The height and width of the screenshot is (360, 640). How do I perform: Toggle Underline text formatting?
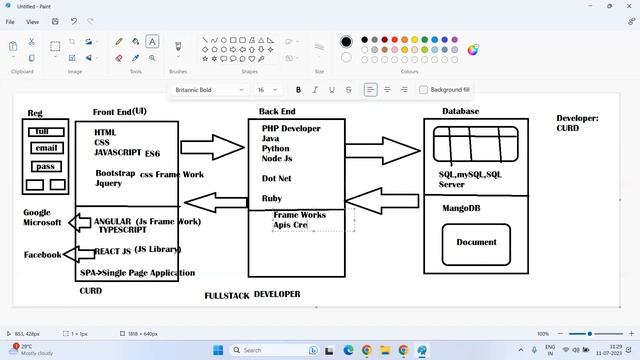coord(332,90)
